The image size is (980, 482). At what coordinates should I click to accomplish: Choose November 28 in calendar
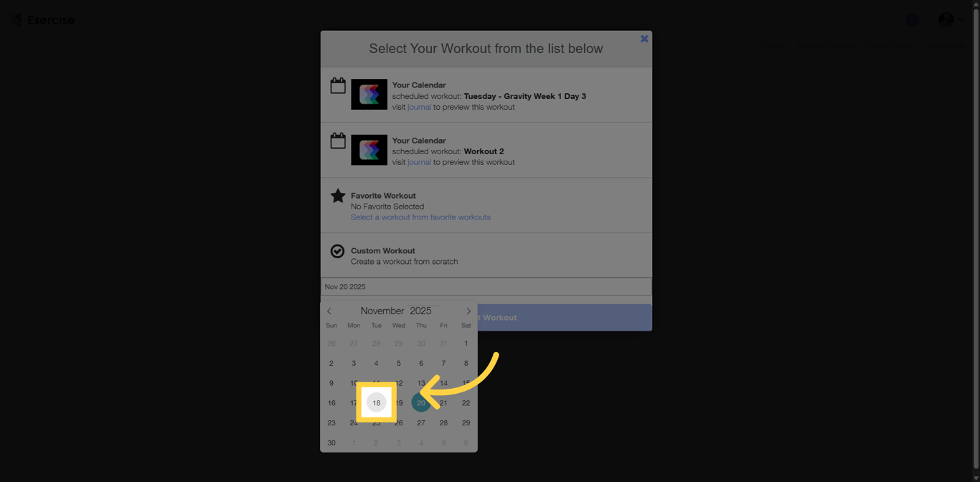click(x=443, y=423)
